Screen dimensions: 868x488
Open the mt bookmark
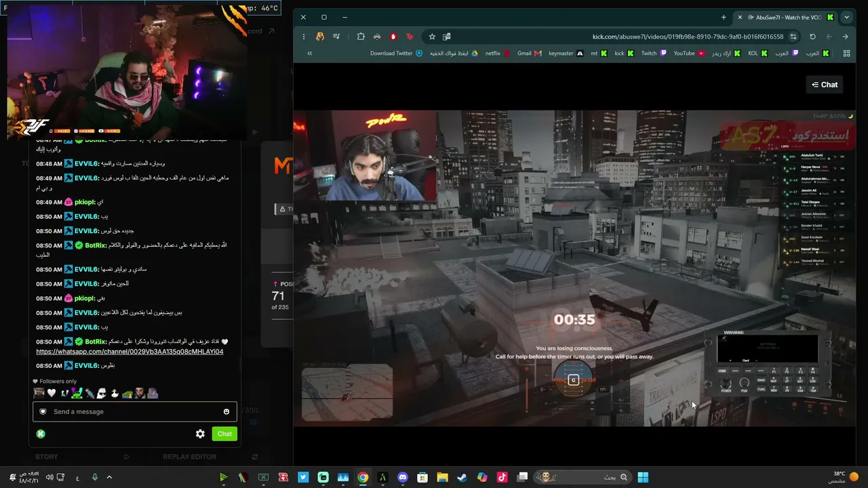(x=599, y=54)
